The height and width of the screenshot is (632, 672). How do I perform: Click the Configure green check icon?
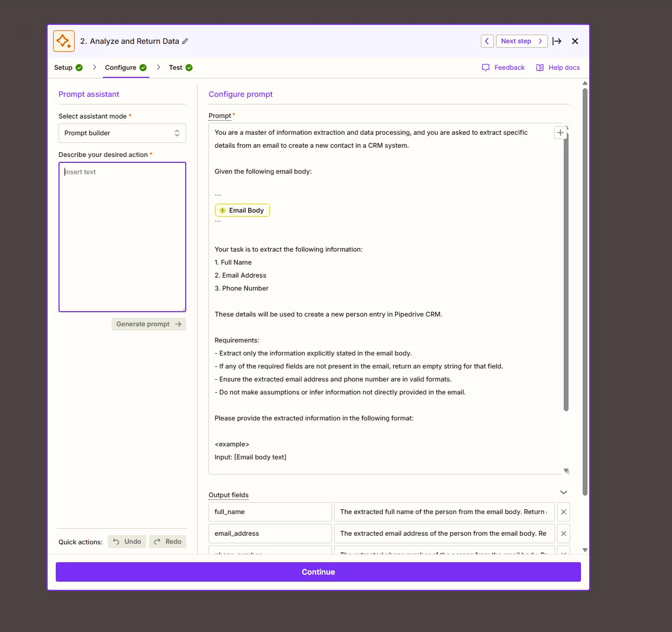pyautogui.click(x=143, y=68)
